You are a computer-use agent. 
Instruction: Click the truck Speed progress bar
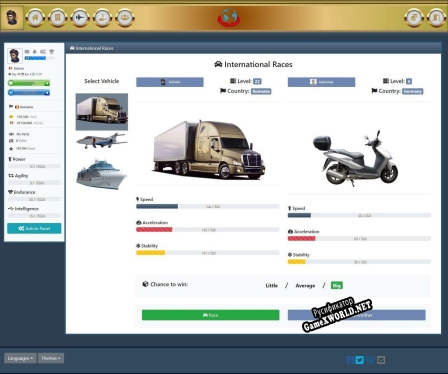(208, 207)
